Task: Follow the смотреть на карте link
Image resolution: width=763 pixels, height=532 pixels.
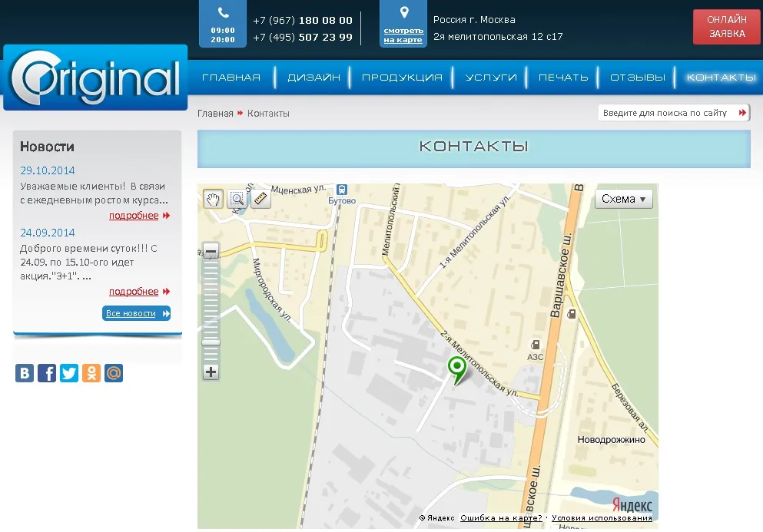Action: 403,35
